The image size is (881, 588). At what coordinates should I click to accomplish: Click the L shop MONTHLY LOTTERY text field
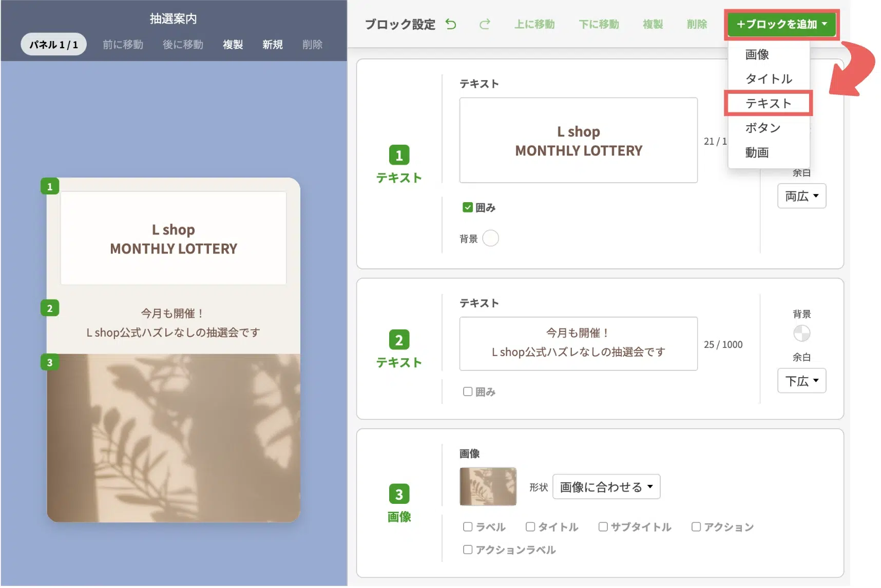coord(578,140)
